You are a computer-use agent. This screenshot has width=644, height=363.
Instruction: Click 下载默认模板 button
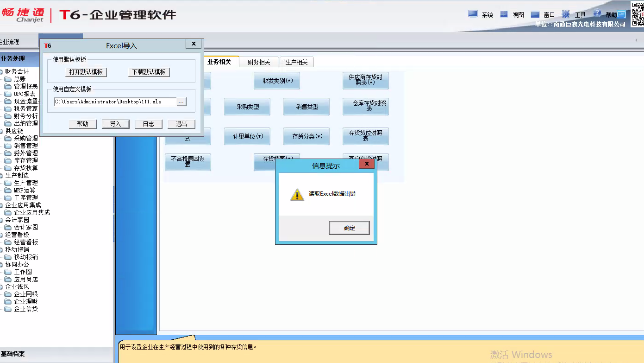click(149, 72)
